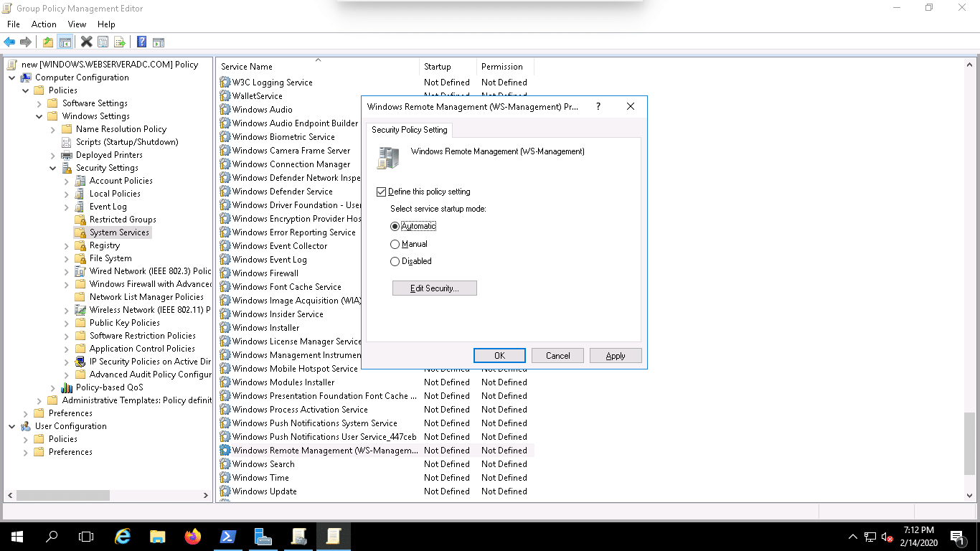The width and height of the screenshot is (980, 551).
Task: Open the View menu
Action: coord(77,24)
